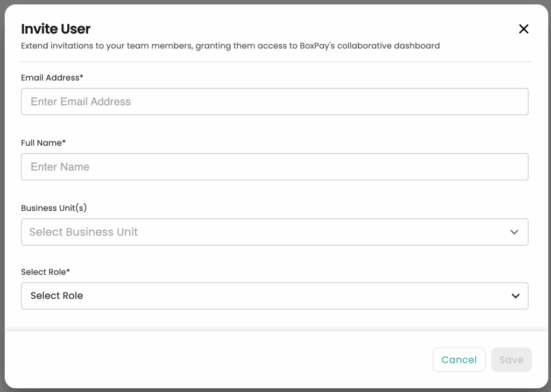Click the disabled Save button

[x=511, y=360]
